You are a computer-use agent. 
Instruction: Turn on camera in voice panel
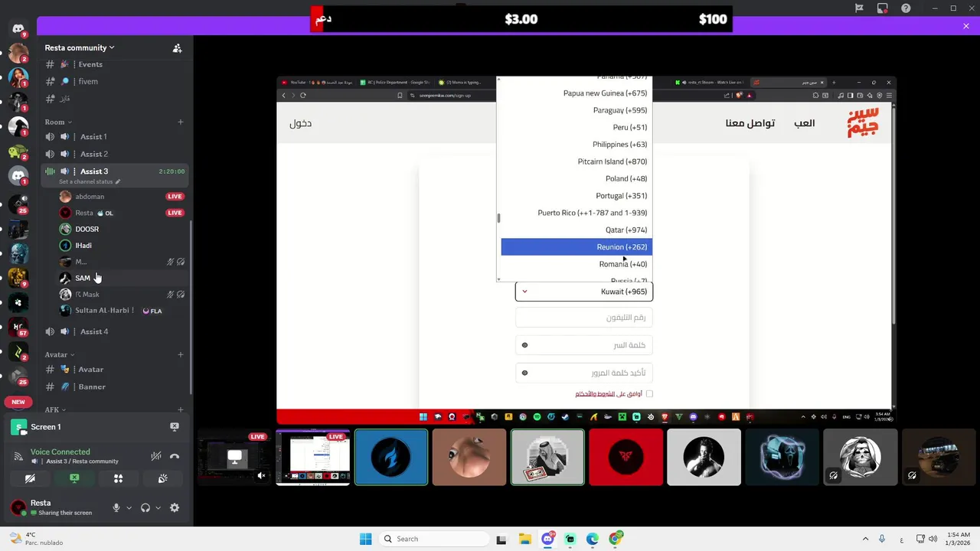[30, 478]
